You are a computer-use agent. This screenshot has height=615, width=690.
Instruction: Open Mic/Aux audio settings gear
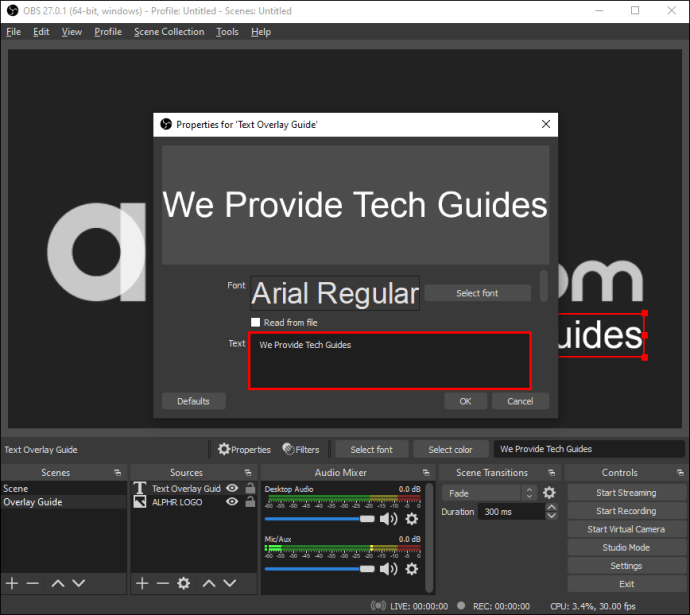coord(411,569)
